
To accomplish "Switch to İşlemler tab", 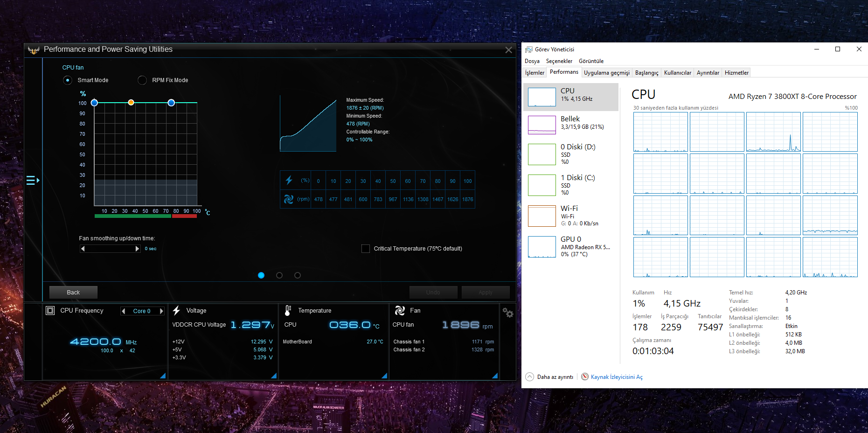I will click(535, 73).
